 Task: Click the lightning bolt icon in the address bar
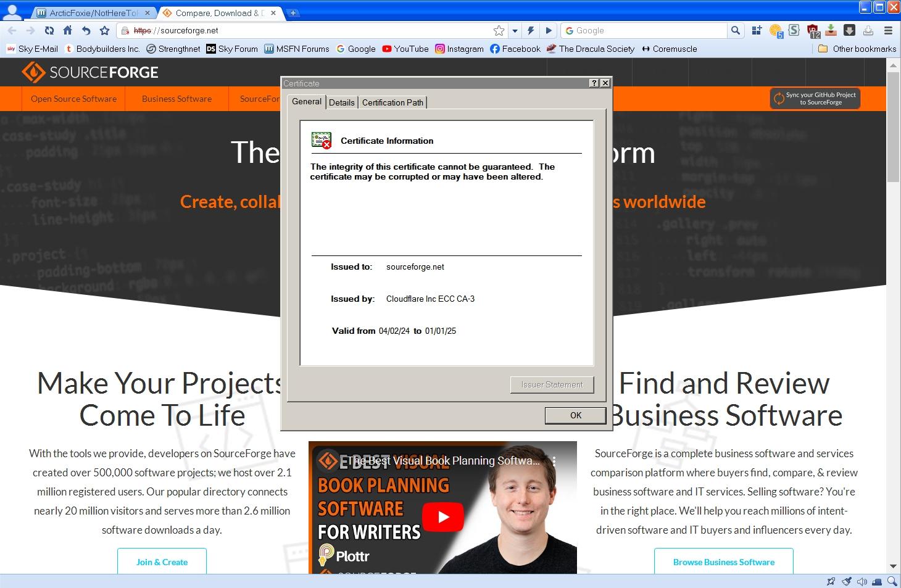coord(531,30)
